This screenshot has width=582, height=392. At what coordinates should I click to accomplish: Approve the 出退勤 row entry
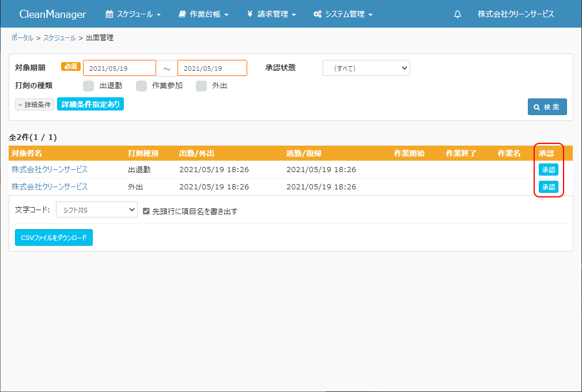(x=548, y=170)
